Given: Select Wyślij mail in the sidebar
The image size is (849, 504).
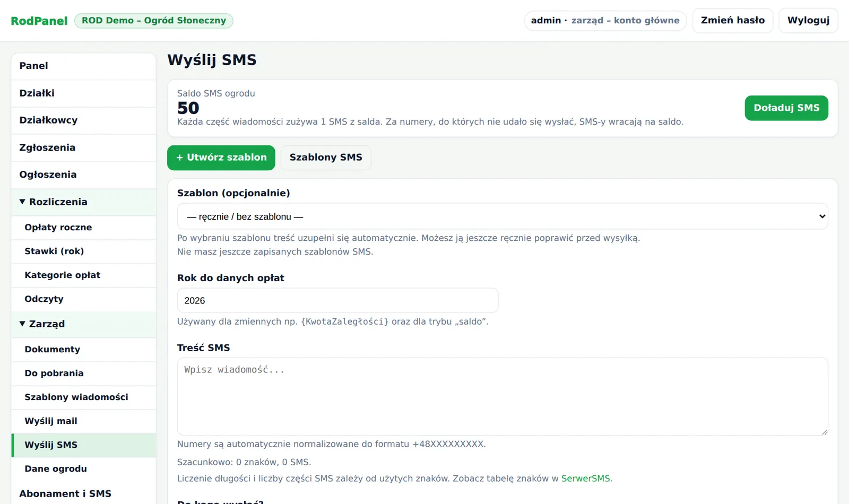Looking at the screenshot, I should (x=83, y=421).
